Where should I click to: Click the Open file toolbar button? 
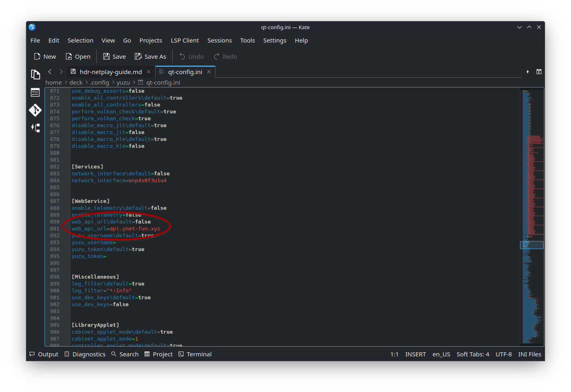pyautogui.click(x=78, y=57)
